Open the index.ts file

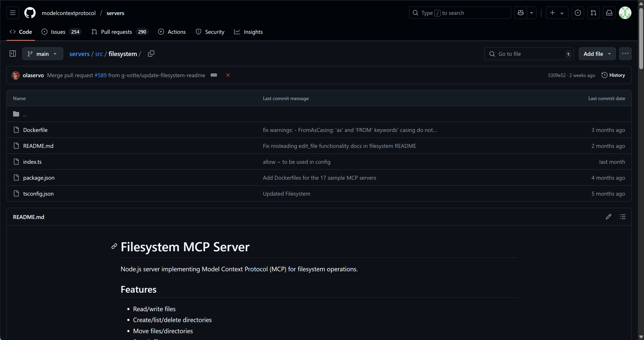click(x=32, y=162)
